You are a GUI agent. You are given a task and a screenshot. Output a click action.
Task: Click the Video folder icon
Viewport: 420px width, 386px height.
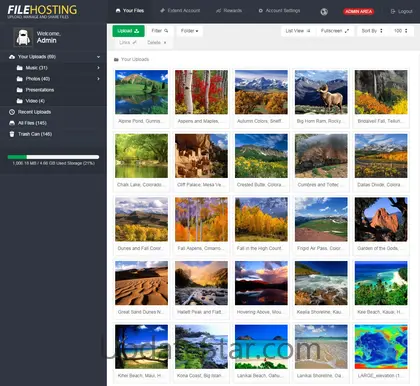click(20, 101)
